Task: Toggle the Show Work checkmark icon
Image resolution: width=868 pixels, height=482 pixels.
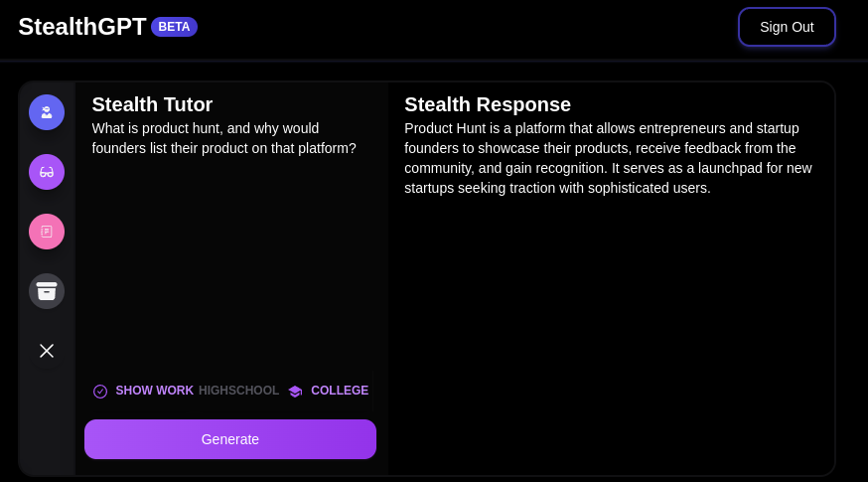Action: pyautogui.click(x=100, y=392)
